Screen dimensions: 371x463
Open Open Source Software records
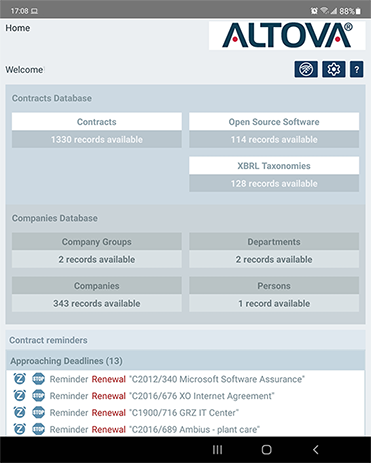[274, 121]
